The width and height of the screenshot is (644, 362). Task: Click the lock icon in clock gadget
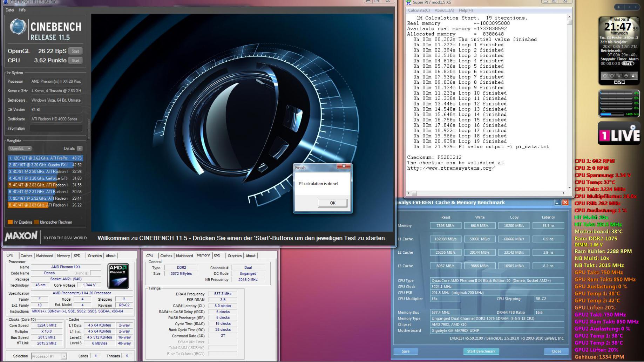pos(633,76)
